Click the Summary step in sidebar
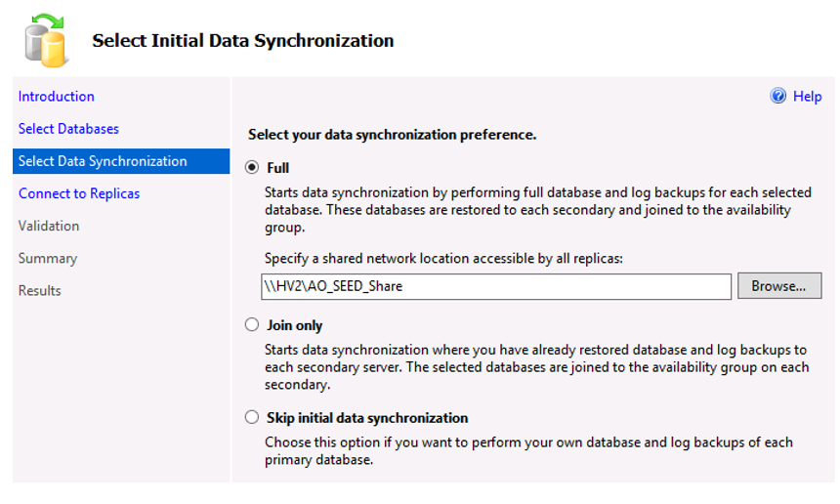This screenshot has height=504, width=840. point(48,258)
